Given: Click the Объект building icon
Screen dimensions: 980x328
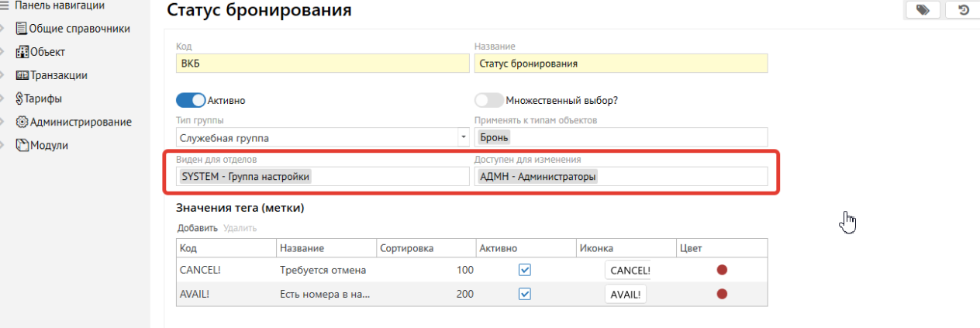Looking at the screenshot, I should [x=22, y=52].
